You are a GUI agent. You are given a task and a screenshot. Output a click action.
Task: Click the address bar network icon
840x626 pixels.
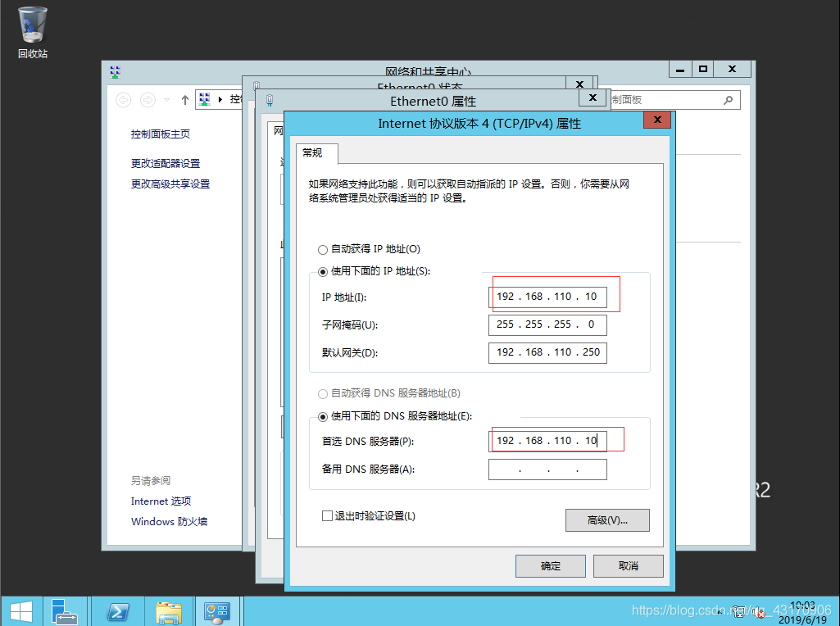(205, 100)
